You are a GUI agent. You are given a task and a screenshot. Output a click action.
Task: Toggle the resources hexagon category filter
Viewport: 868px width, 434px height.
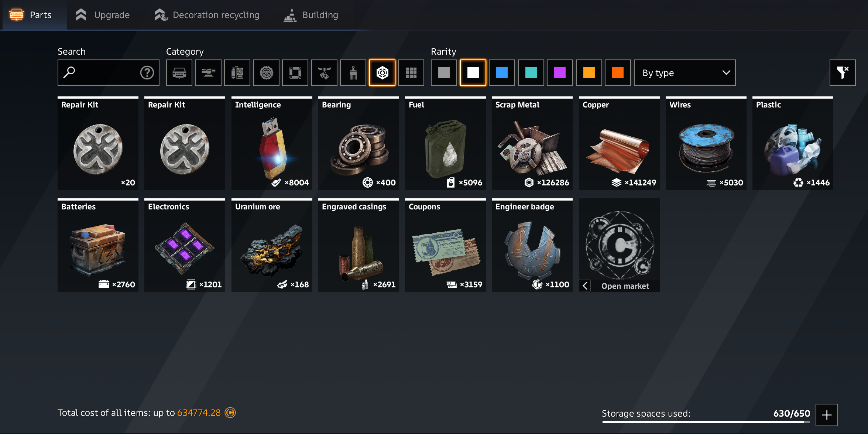tap(382, 73)
